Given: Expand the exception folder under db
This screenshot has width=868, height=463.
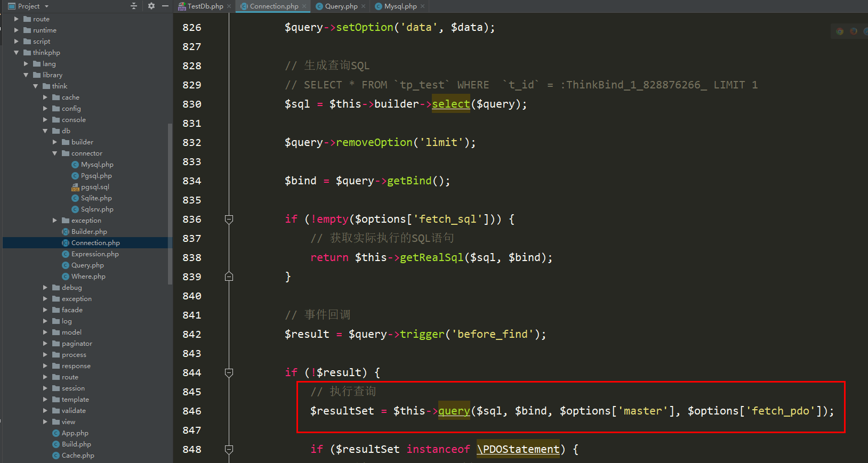Looking at the screenshot, I should click(x=54, y=221).
